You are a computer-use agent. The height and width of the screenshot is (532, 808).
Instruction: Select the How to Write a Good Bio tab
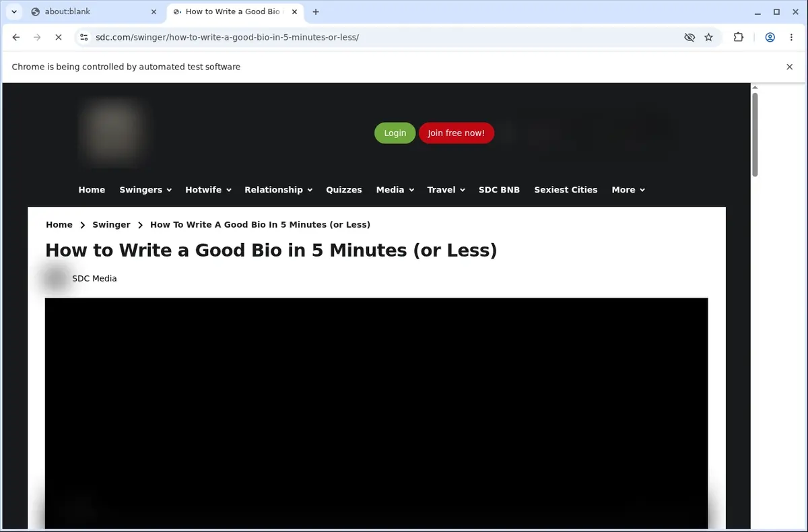[236, 11]
